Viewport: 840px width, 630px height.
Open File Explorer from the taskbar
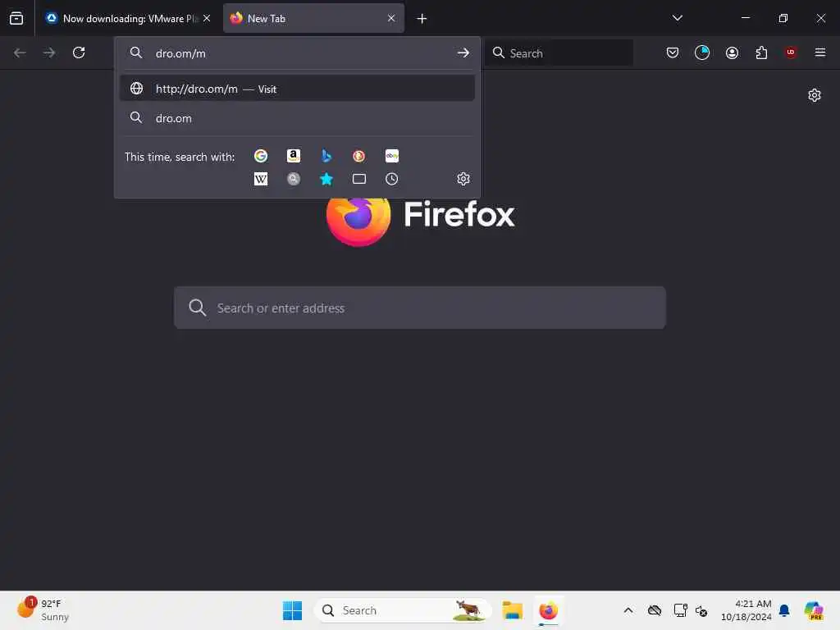[x=512, y=610]
